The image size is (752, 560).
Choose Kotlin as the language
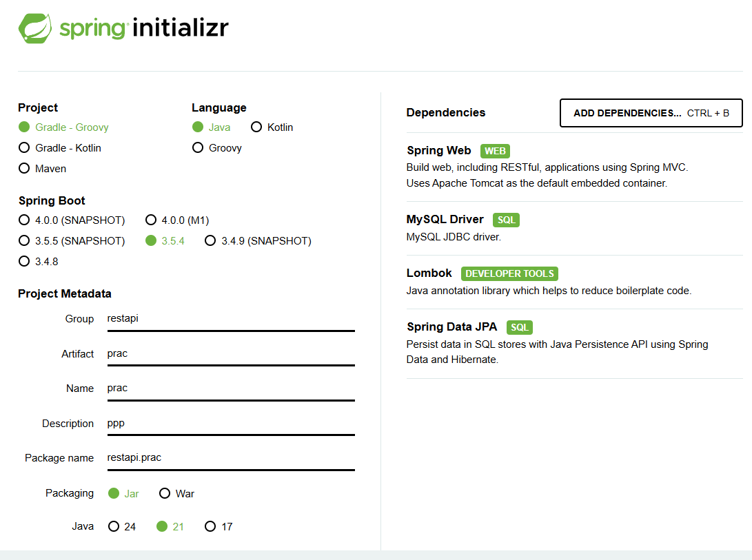pos(272,127)
